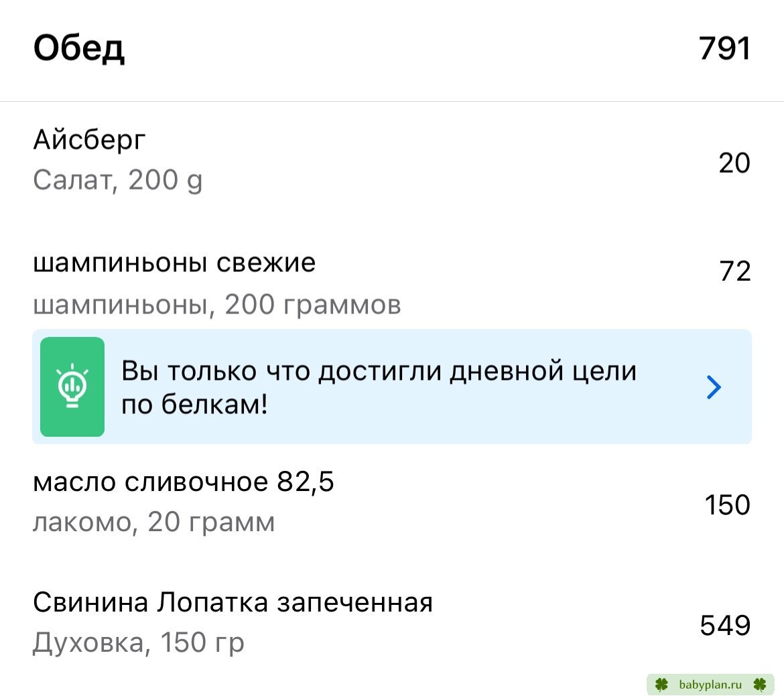Tap the 72 calories value for mushrooms

coord(735,271)
